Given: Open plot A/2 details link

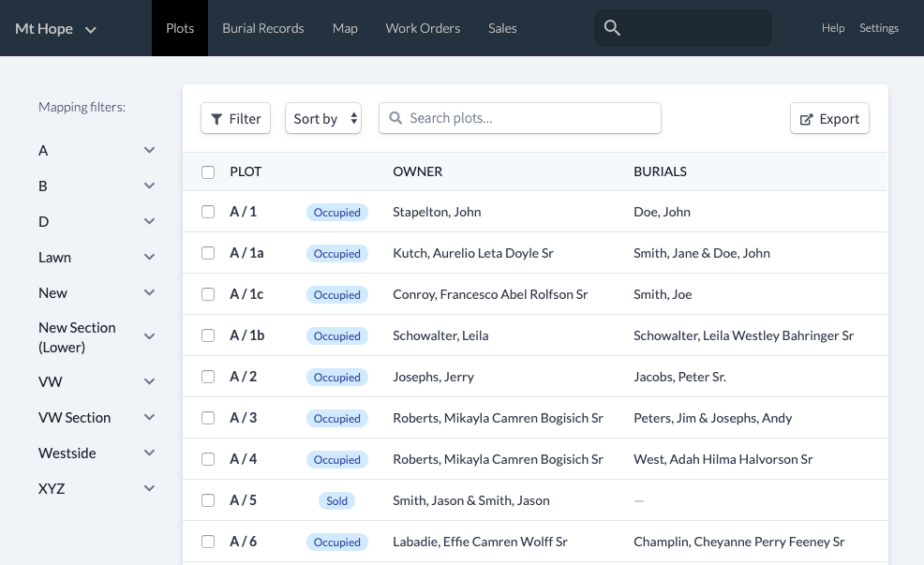Looking at the screenshot, I should click(243, 376).
